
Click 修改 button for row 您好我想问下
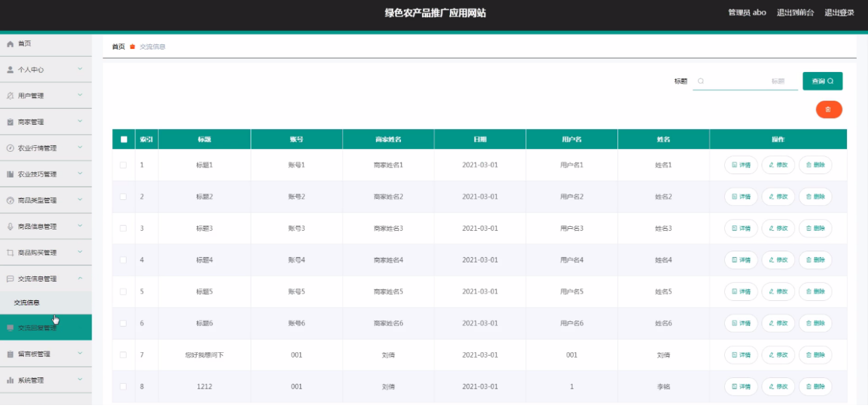(x=778, y=355)
